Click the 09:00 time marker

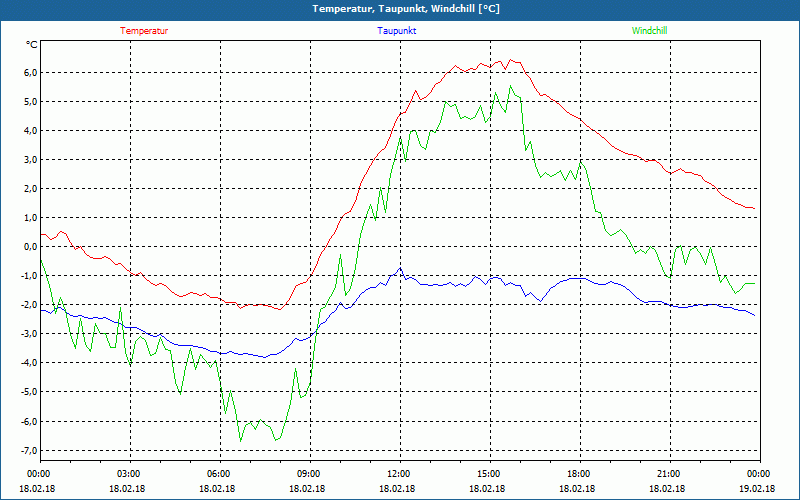[x=309, y=474]
